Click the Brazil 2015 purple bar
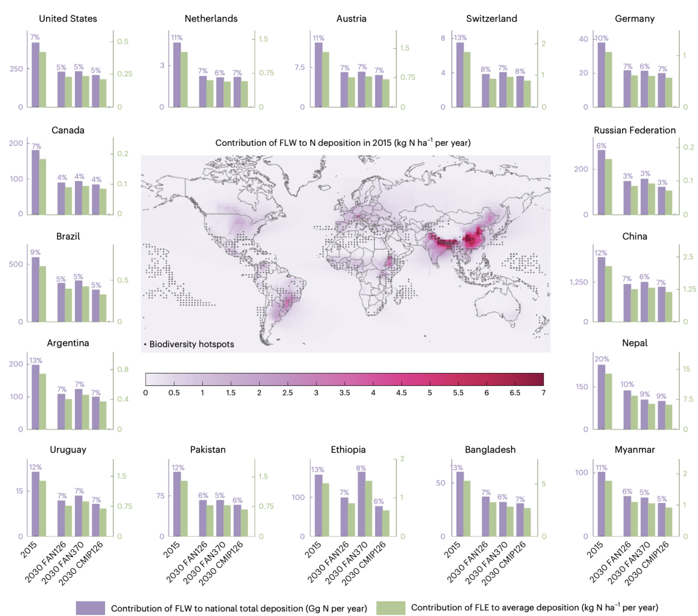The height and width of the screenshot is (616, 698). [35, 289]
